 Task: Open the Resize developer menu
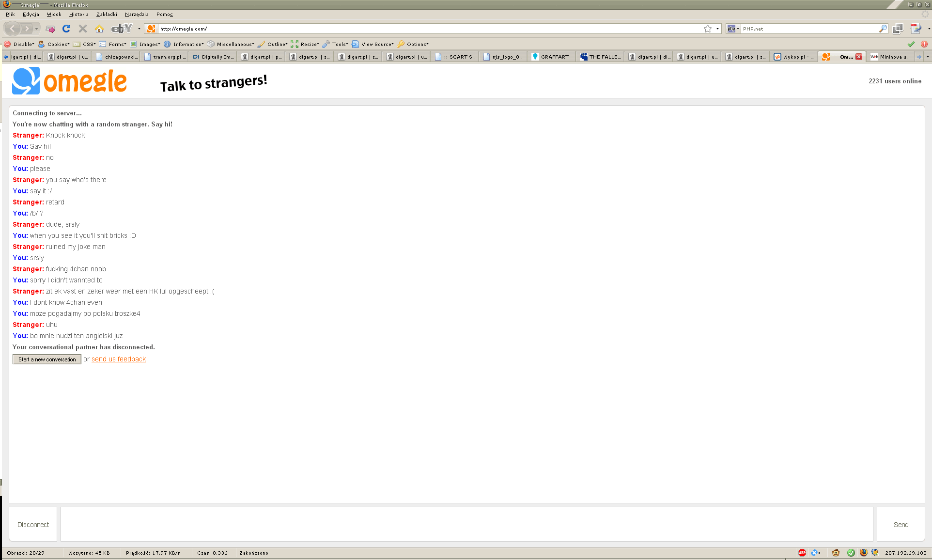[306, 44]
